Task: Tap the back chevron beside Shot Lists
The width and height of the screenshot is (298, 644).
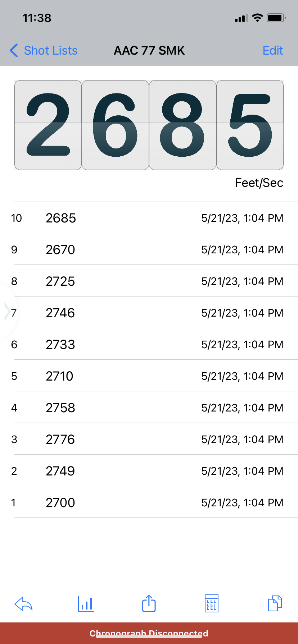Action: tap(14, 51)
